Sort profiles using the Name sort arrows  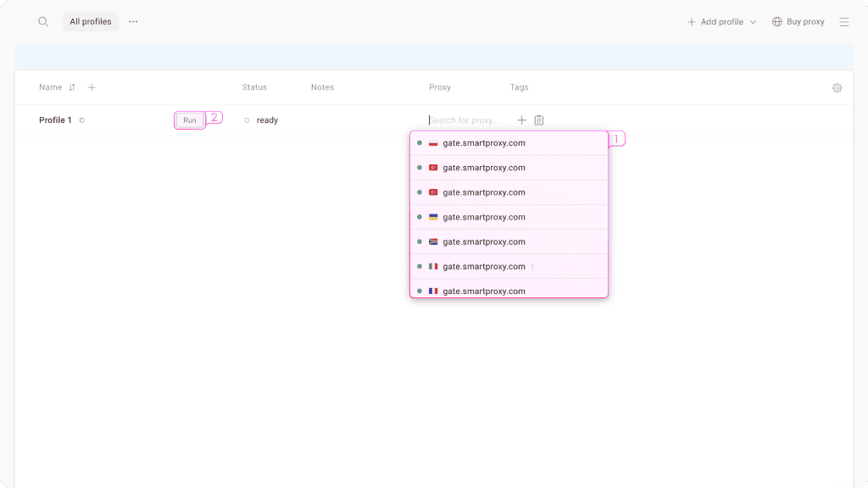tap(72, 87)
